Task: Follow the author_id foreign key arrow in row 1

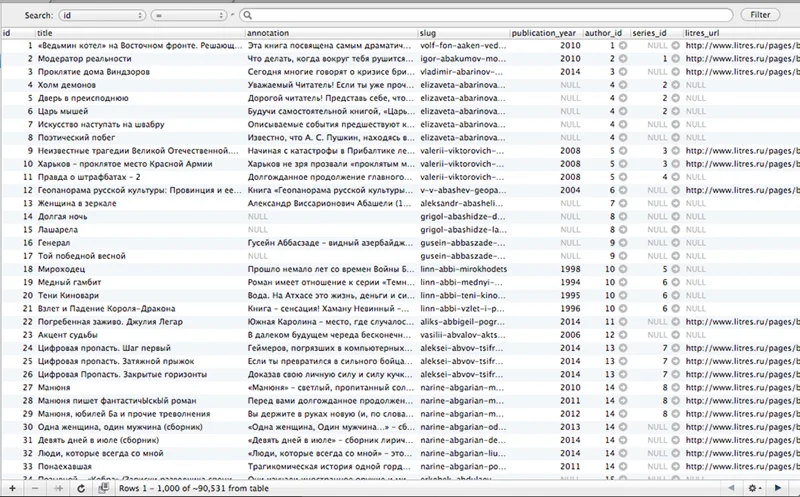Action: pyautogui.click(x=623, y=46)
